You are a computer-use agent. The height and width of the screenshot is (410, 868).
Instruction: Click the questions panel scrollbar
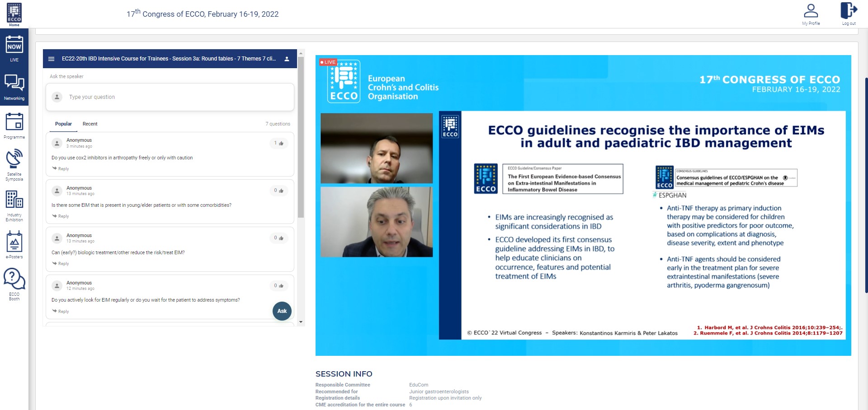(301, 137)
